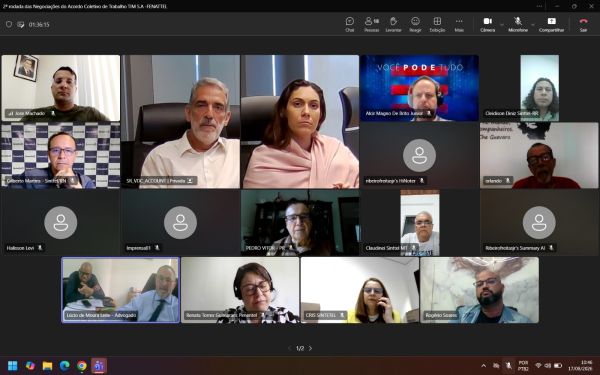Viewport: 600px width, 375px height.
Task: Select the CRIS SINTETEL video tile
Action: click(360, 290)
